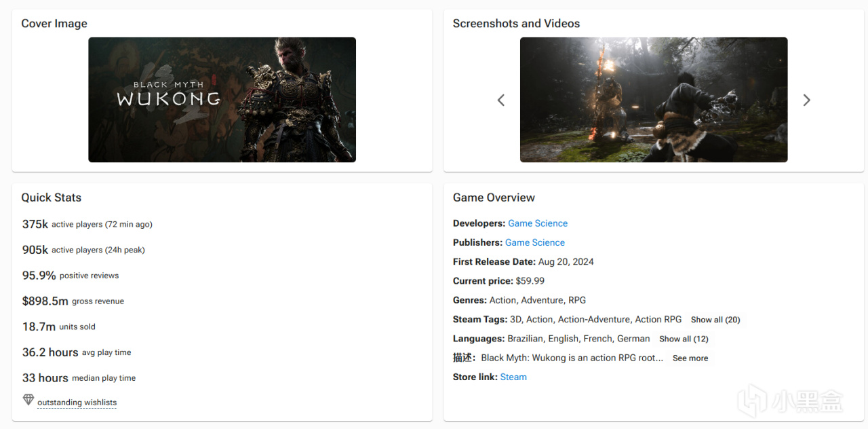The height and width of the screenshot is (429, 868).
Task: Open the Steam store link
Action: [x=513, y=377]
